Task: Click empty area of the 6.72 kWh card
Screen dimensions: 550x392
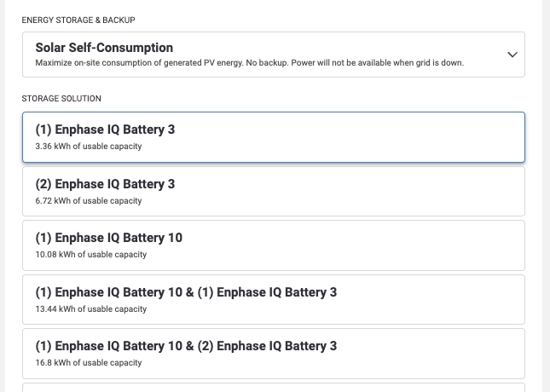Action: pos(350,192)
